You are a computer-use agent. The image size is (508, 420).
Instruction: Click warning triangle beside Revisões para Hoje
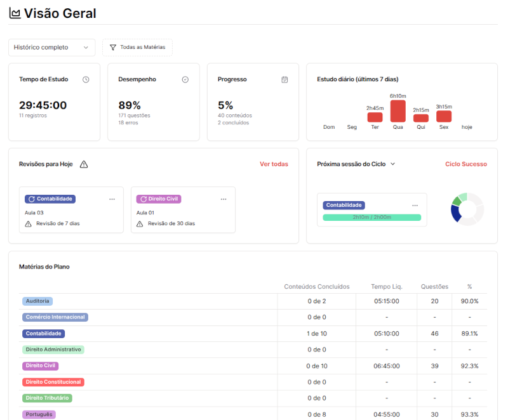pos(84,164)
